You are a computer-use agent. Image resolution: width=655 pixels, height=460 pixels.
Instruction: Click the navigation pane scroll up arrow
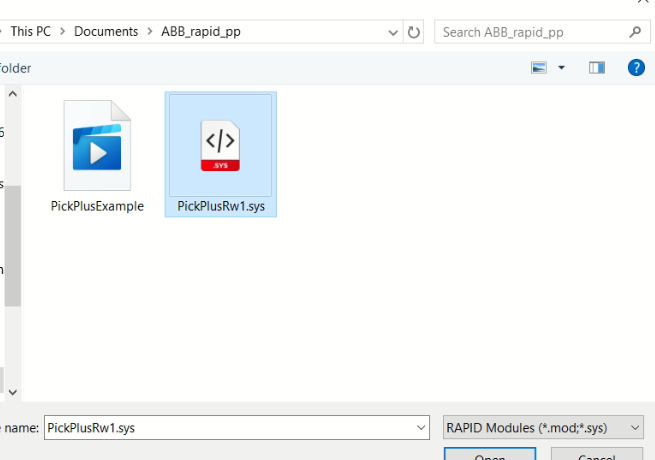[13, 94]
